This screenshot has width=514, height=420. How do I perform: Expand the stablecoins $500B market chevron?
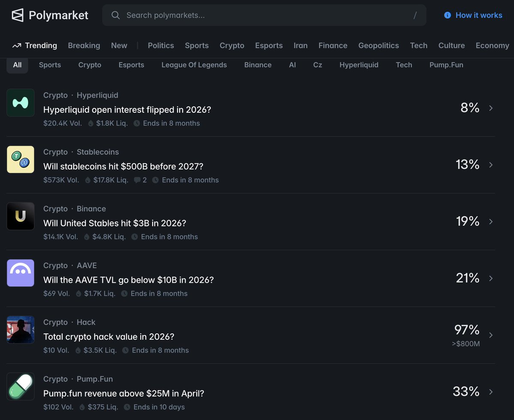point(491,165)
